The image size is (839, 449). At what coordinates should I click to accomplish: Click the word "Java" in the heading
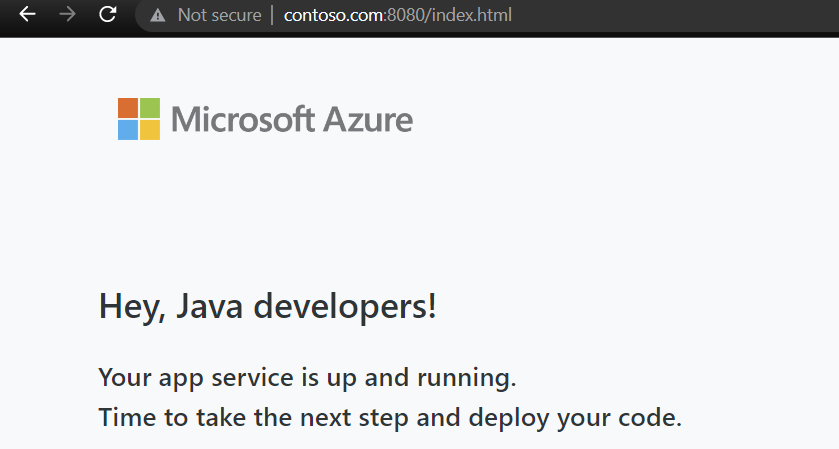pos(209,306)
